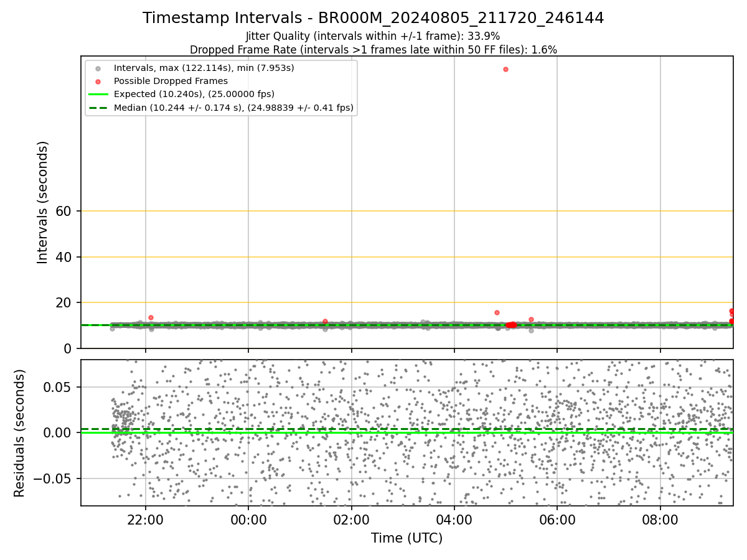The image size is (747, 560).
Task: Click the 'Dropped Frame Rate' 1.6% subtitle line
Action: 373,49
